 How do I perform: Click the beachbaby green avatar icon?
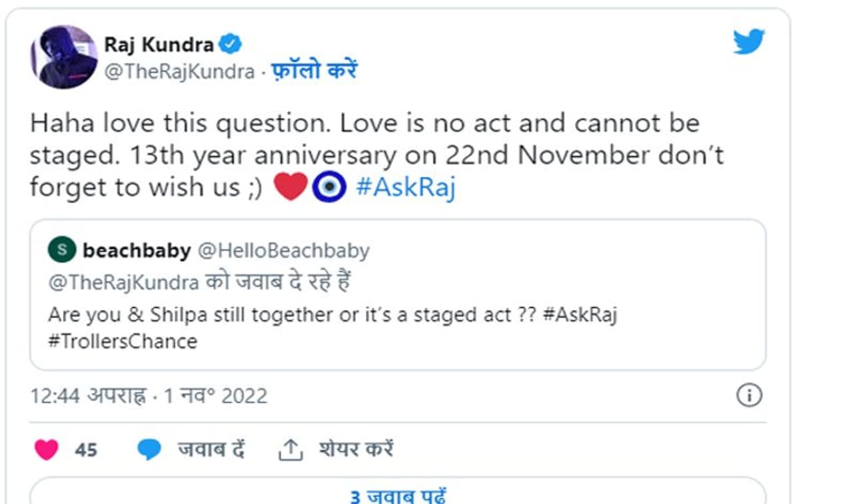click(61, 250)
